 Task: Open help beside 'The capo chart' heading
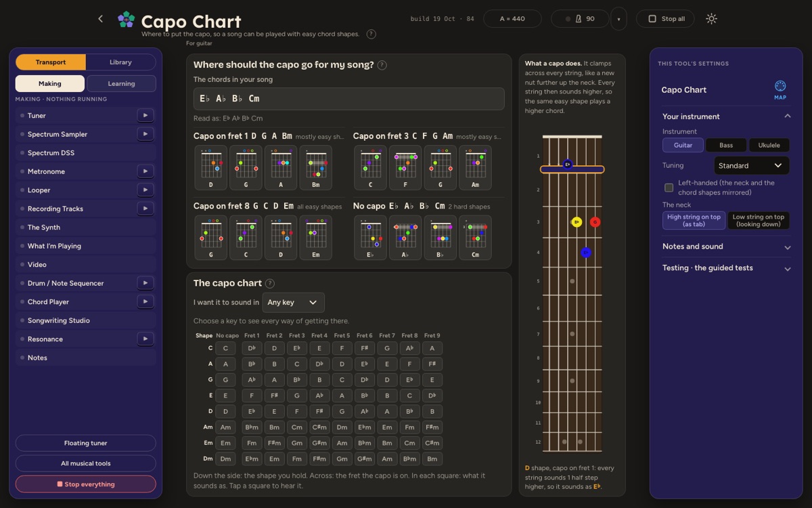[x=270, y=283]
